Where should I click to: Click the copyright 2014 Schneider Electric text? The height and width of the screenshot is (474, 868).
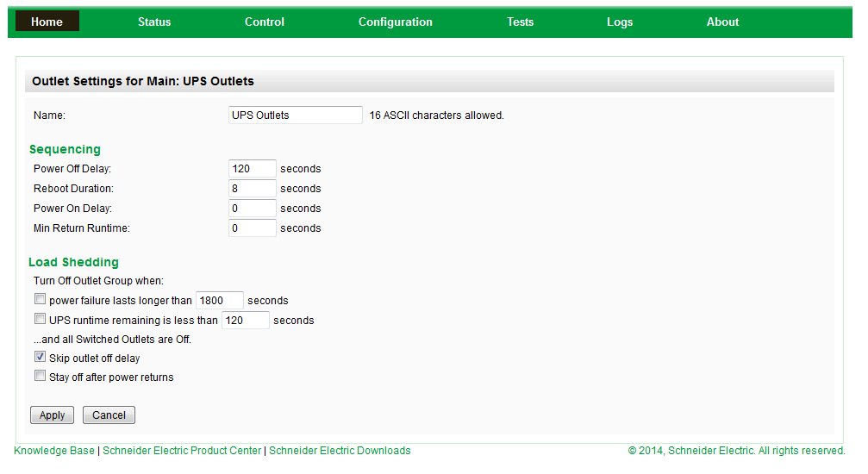click(736, 451)
